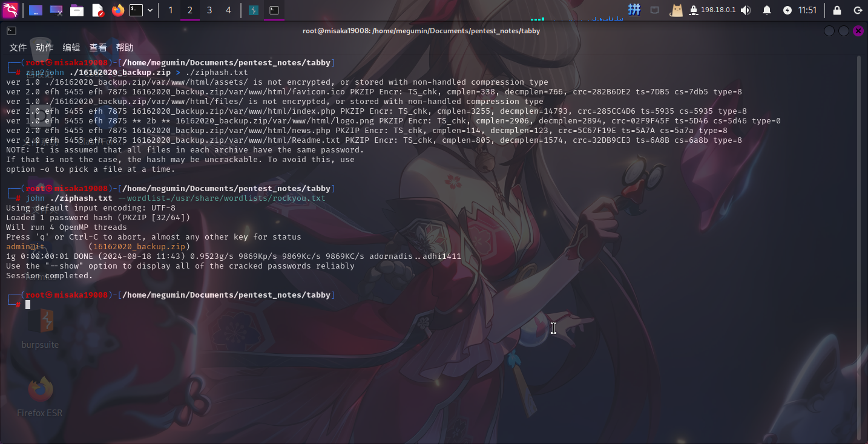
Task: Click the 'NOTE: It is assumed' line
Action: click(185, 150)
